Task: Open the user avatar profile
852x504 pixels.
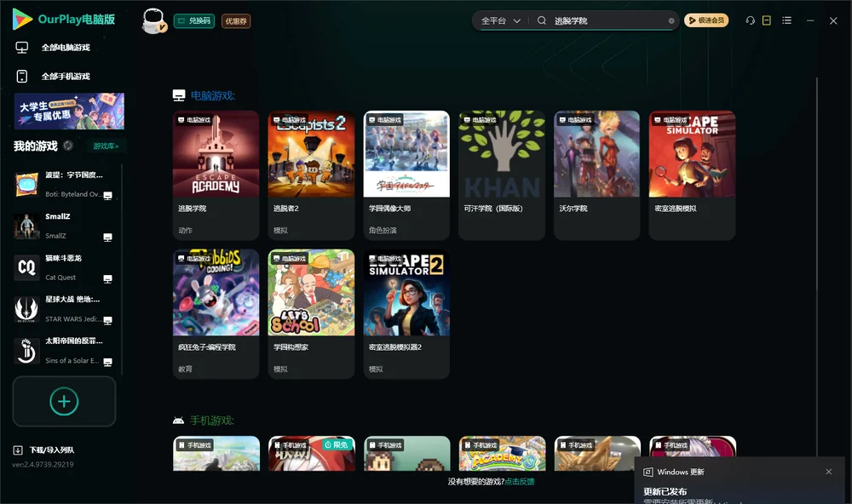Action: (x=153, y=21)
